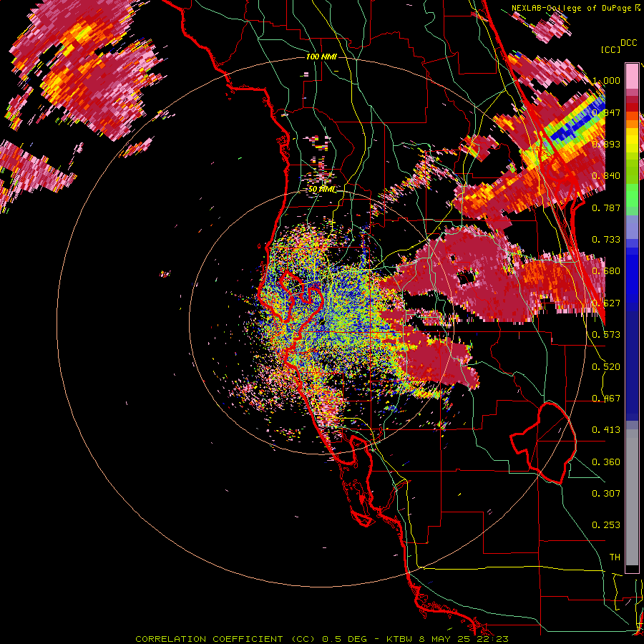This screenshot has height=644, width=644.
Task: Pick the gray lower segment of color scale
Action: (x=632, y=497)
